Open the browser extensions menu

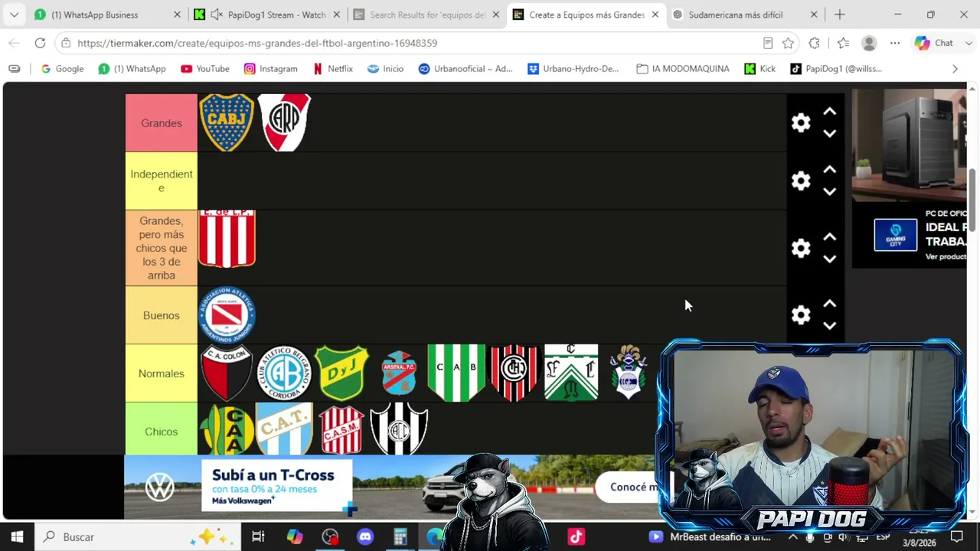click(814, 43)
